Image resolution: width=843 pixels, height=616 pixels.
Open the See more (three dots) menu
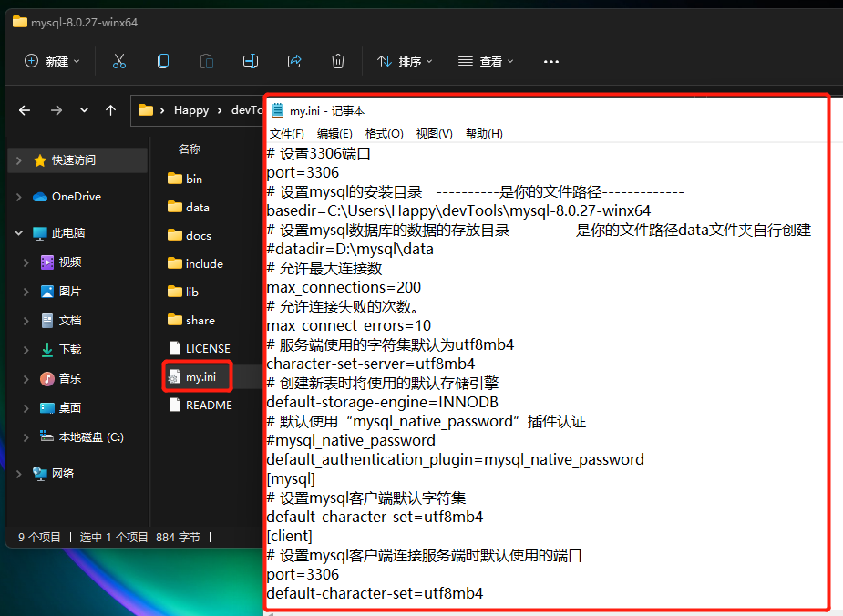551,62
